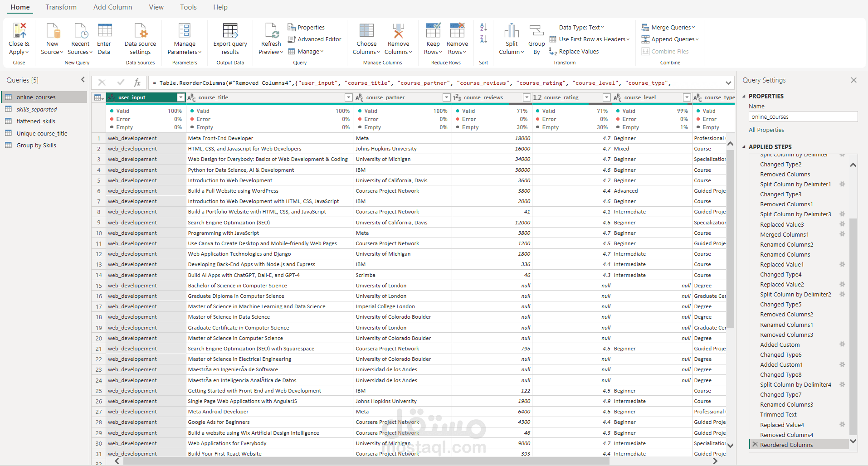Click the Split Column icon

512,30
